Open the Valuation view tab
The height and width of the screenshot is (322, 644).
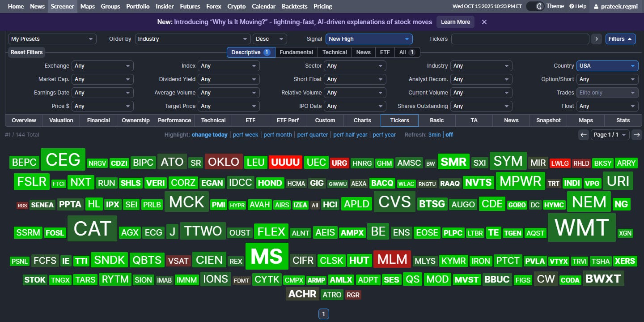(x=61, y=120)
